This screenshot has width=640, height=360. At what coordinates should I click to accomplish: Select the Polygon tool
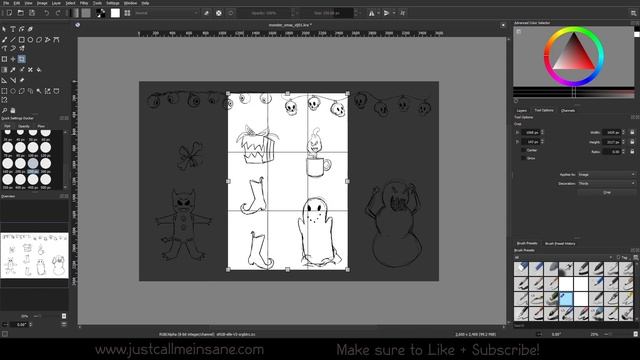39,40
